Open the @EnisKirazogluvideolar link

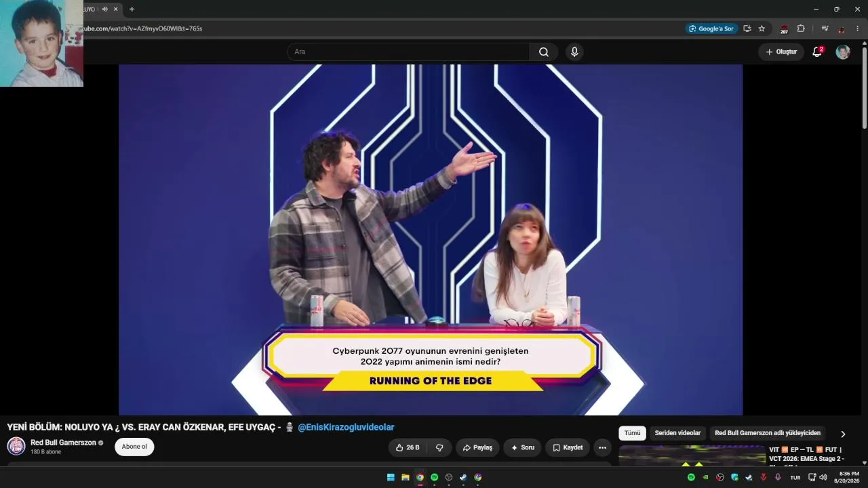(346, 427)
